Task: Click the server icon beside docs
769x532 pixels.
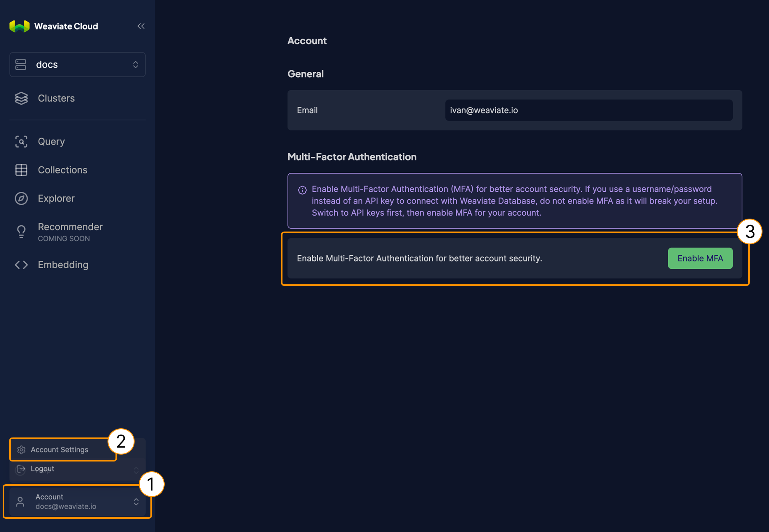Action: pyautogui.click(x=21, y=65)
